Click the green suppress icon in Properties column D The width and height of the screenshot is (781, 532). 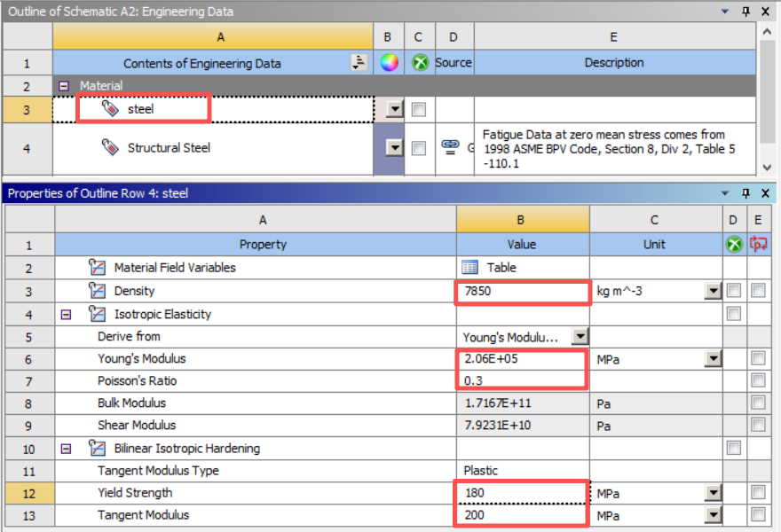pos(734,245)
